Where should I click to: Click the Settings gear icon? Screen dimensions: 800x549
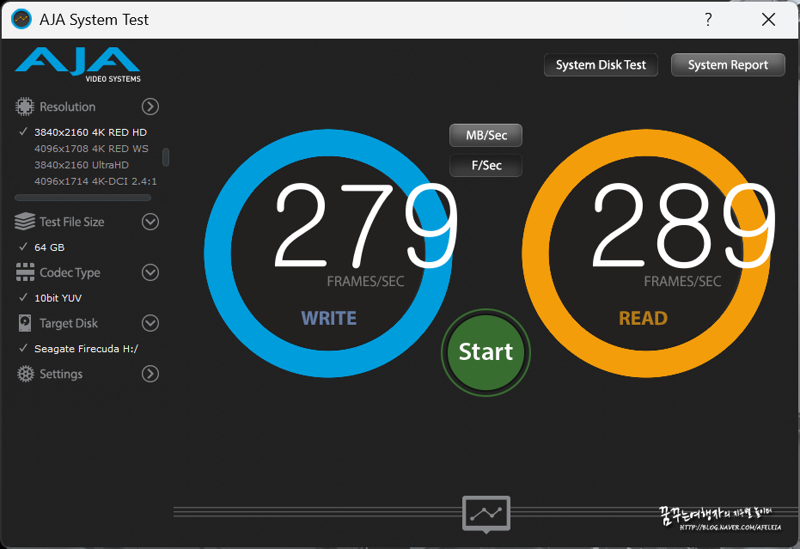(25, 374)
